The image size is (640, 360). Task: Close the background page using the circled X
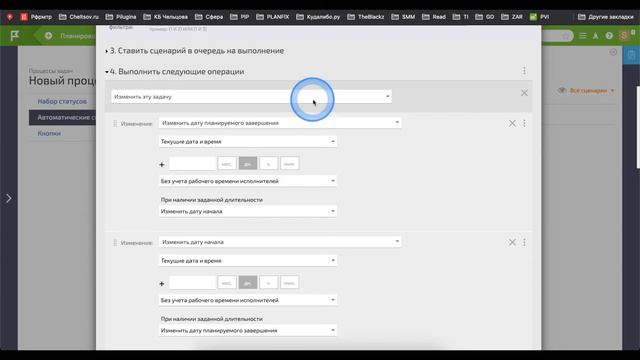[613, 52]
